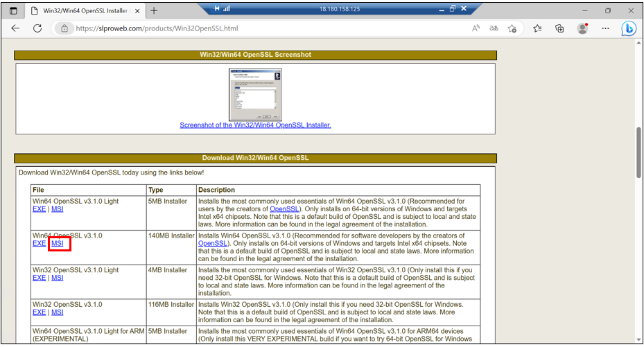Download Win32 OpenSSL v3.1.0 Light MSI
Screen dimensions: 644x347
point(57,278)
